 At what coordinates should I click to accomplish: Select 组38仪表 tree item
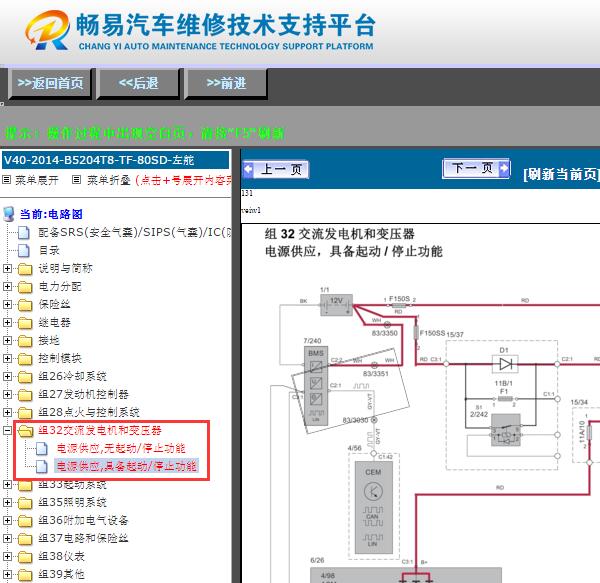point(62,556)
